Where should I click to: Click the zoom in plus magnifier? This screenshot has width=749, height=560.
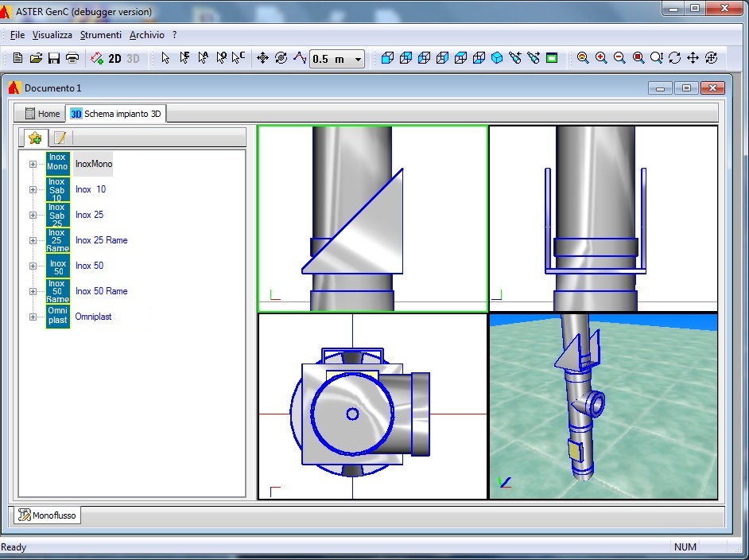601,58
